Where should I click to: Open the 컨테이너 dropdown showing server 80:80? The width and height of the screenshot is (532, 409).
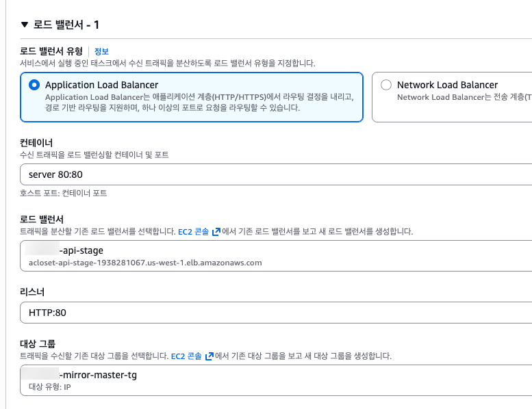(274, 174)
